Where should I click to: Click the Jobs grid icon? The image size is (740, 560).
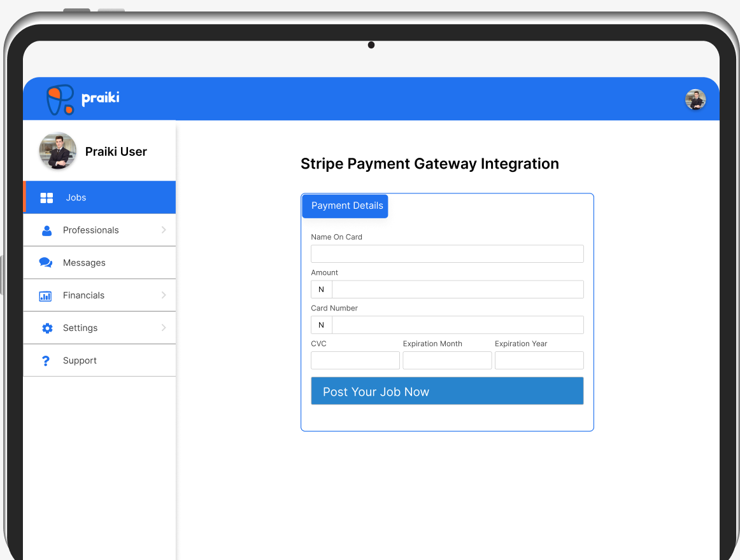tap(46, 198)
